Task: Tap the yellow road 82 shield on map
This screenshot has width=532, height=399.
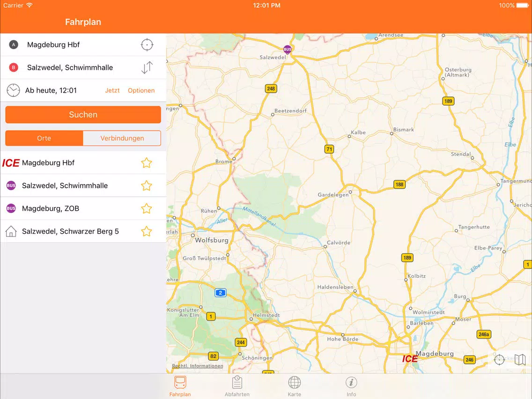Action: click(213, 356)
